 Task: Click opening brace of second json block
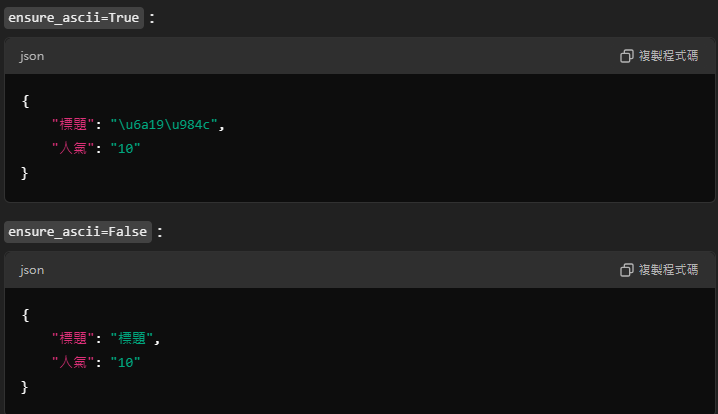click(x=26, y=315)
